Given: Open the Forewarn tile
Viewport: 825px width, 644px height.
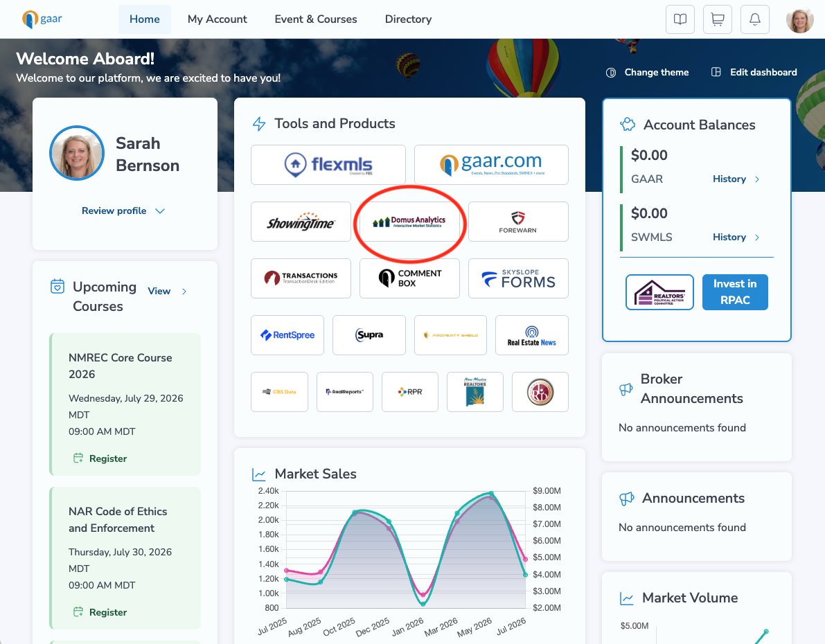Looking at the screenshot, I should tap(517, 222).
